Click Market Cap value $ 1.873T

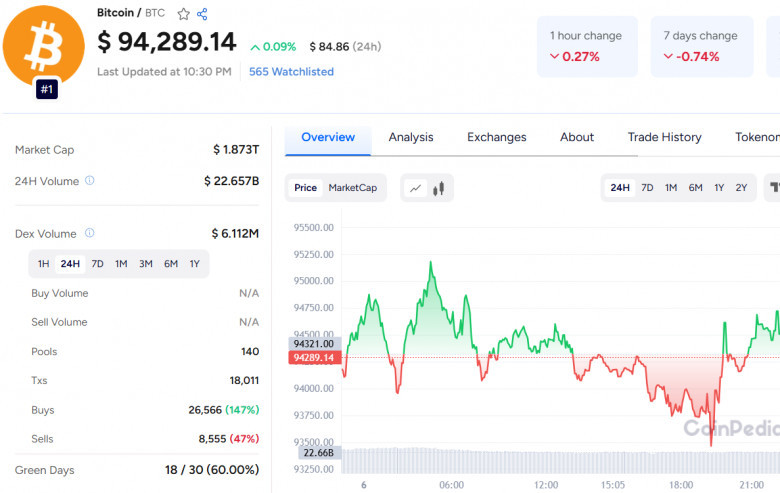point(236,150)
